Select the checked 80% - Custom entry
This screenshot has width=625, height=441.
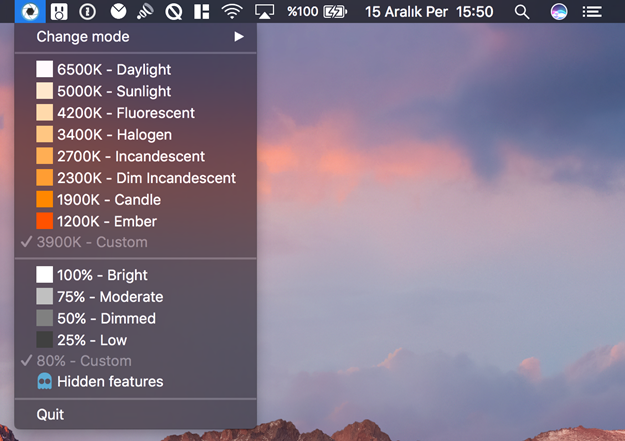[84, 361]
